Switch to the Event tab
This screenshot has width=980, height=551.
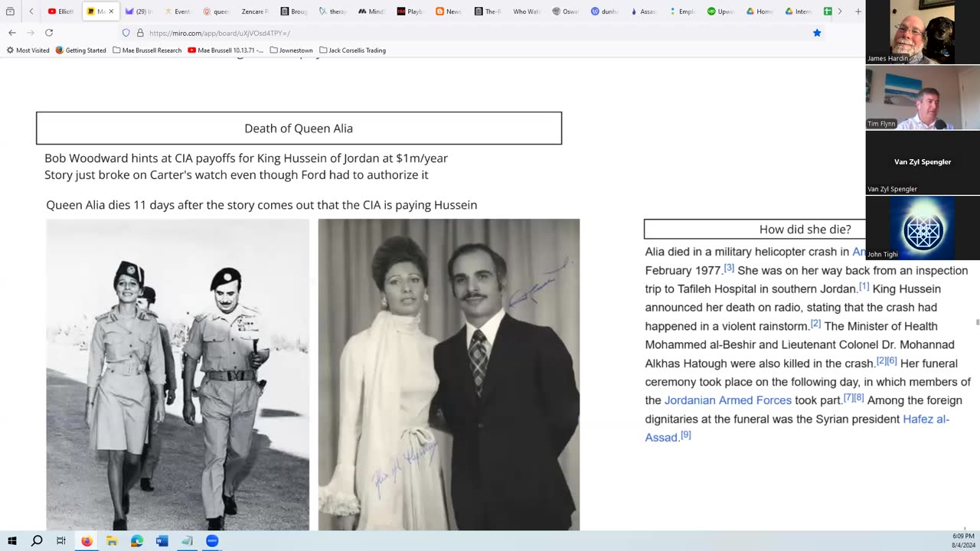[178, 11]
